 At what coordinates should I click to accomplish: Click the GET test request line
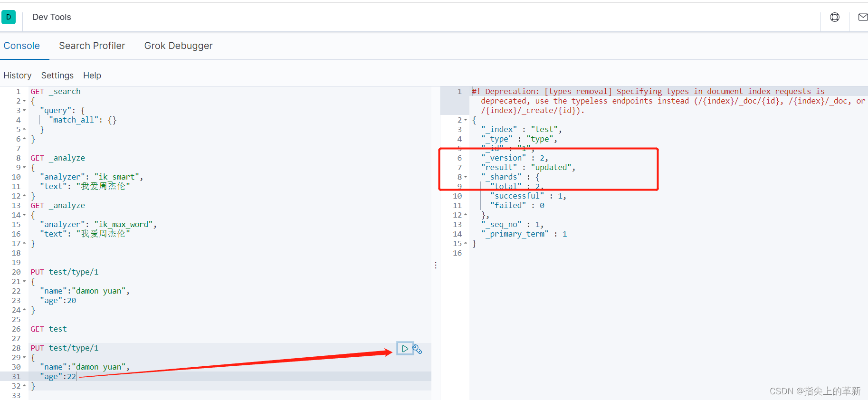[48, 329]
